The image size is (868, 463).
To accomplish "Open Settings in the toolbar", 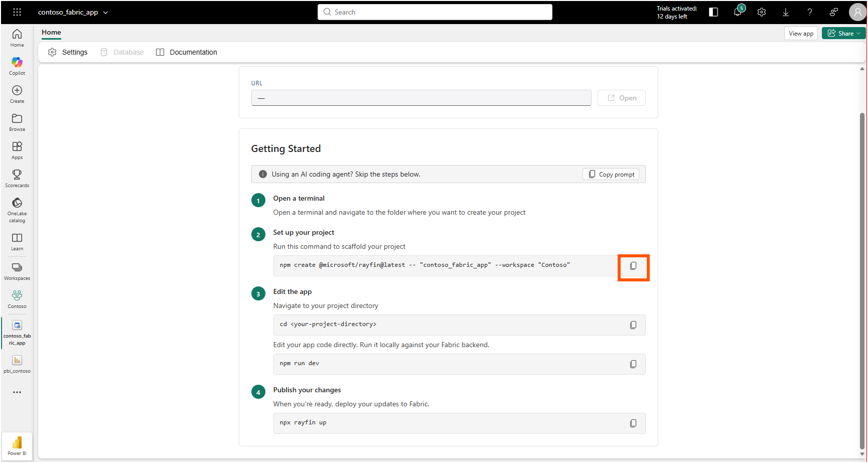I will 68,52.
